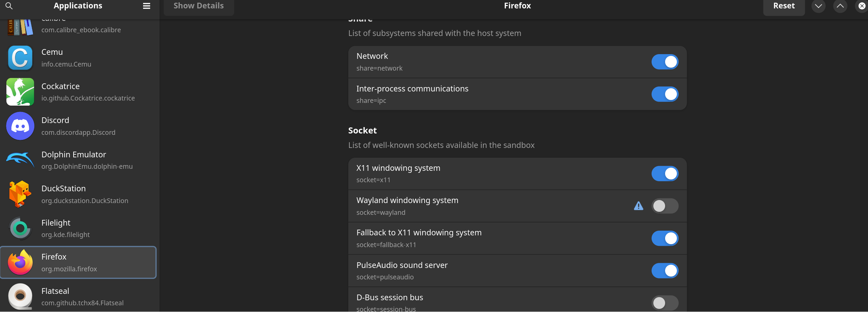Select the Cockatrice dragon icon
Image resolution: width=868 pixels, height=312 pixels.
coord(20,92)
